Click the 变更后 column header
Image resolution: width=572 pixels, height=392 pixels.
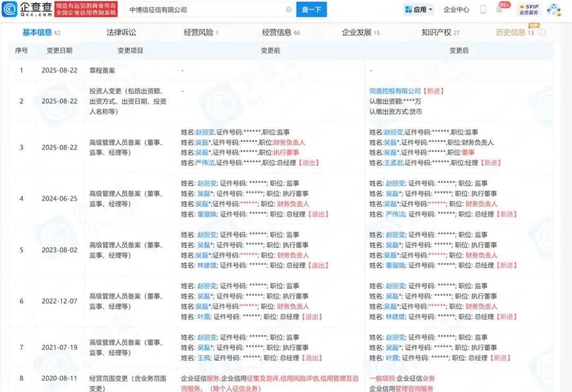click(459, 51)
